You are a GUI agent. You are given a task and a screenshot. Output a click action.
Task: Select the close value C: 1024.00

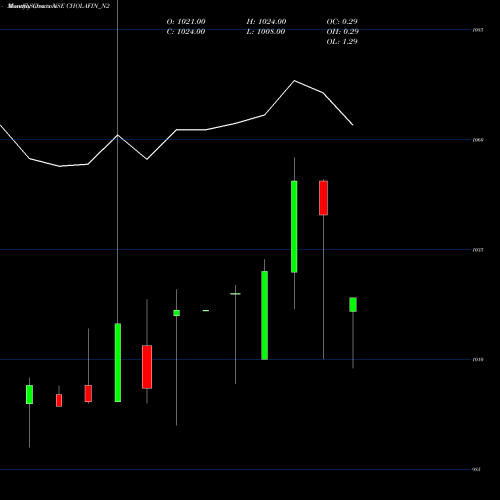click(x=186, y=32)
